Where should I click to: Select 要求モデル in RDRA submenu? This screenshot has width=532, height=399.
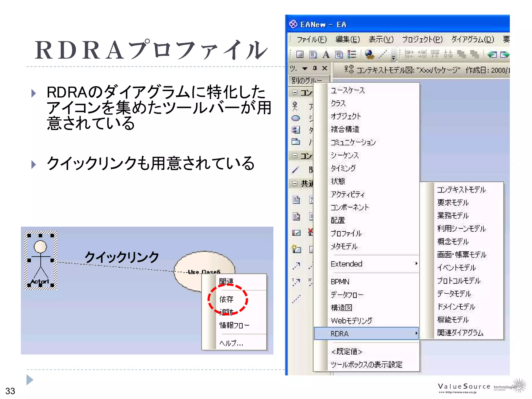coord(462,203)
